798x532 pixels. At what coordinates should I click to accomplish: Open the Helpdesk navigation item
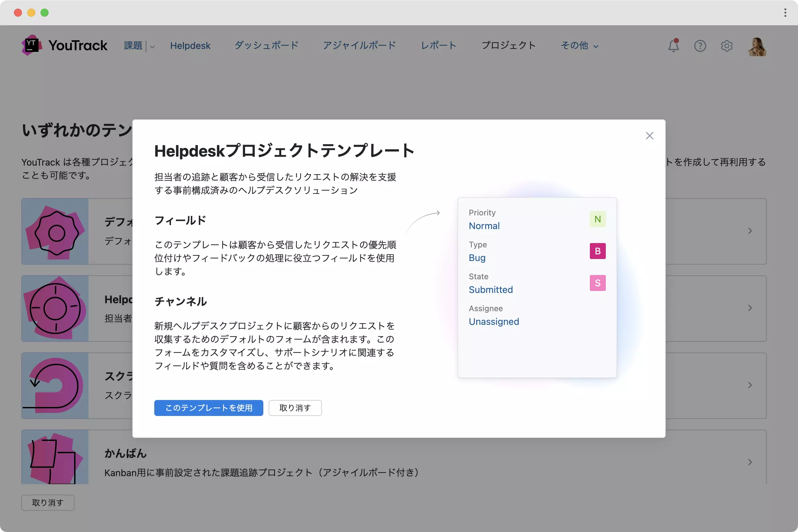(190, 46)
